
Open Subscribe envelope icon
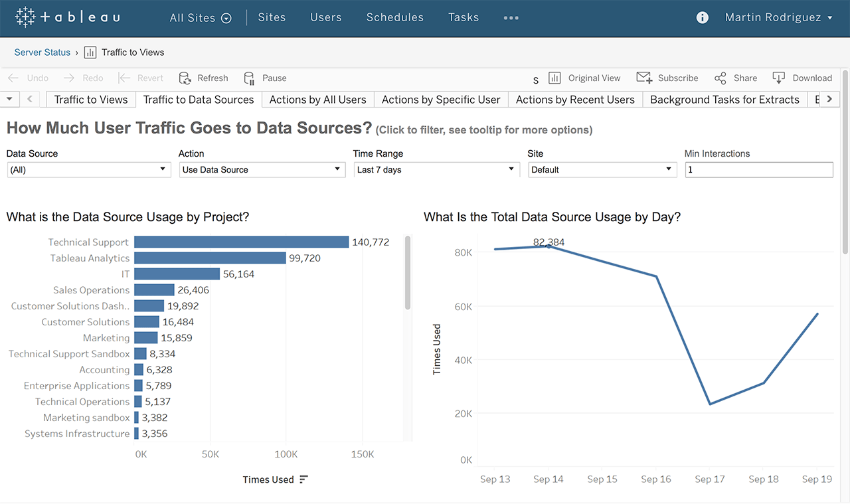pos(643,78)
